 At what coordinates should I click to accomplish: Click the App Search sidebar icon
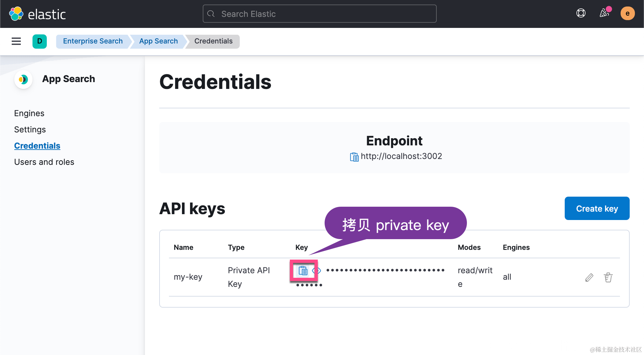23,79
